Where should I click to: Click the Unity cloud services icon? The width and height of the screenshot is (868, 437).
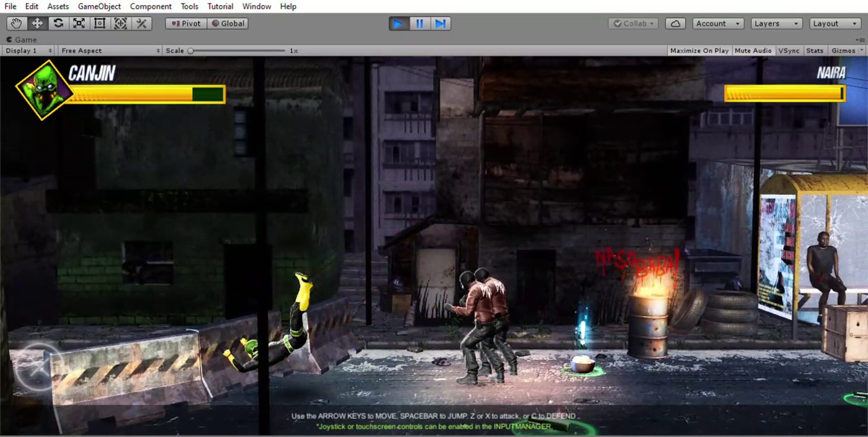[675, 23]
